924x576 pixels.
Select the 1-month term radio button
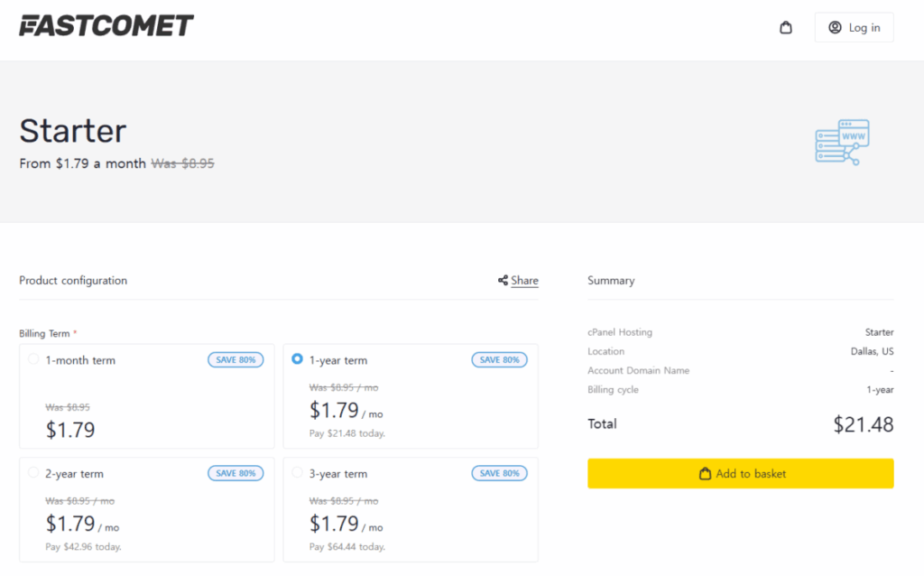[x=34, y=359]
